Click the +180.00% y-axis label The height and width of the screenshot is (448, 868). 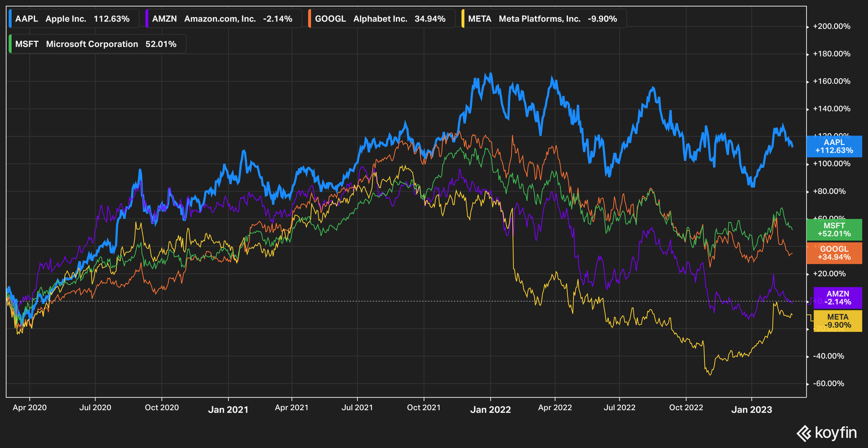point(832,54)
